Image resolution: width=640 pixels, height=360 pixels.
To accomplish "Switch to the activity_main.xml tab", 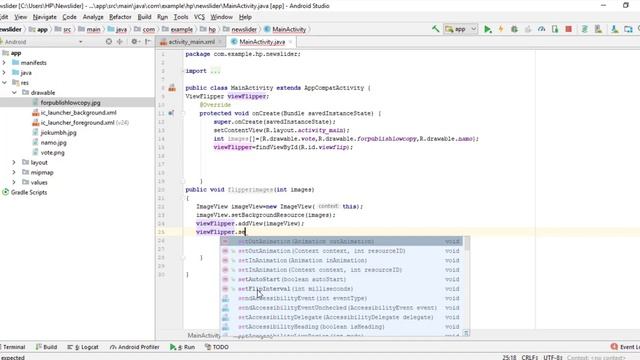I will [191, 42].
